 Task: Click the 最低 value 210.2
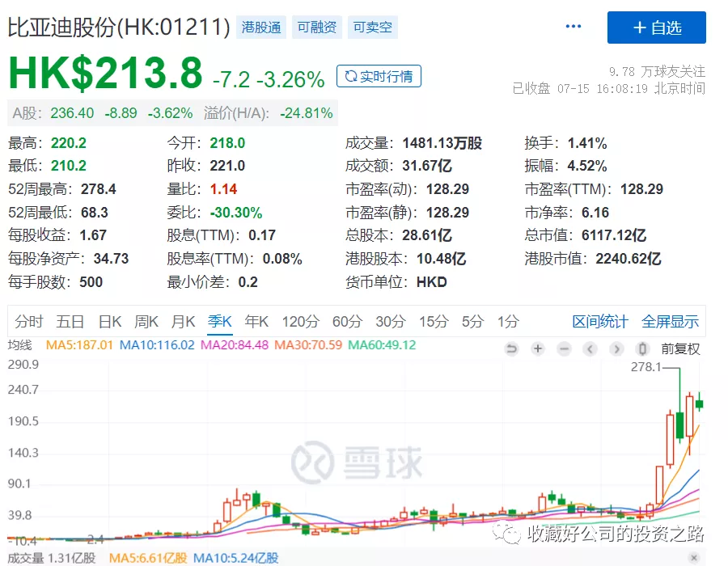[x=69, y=166]
